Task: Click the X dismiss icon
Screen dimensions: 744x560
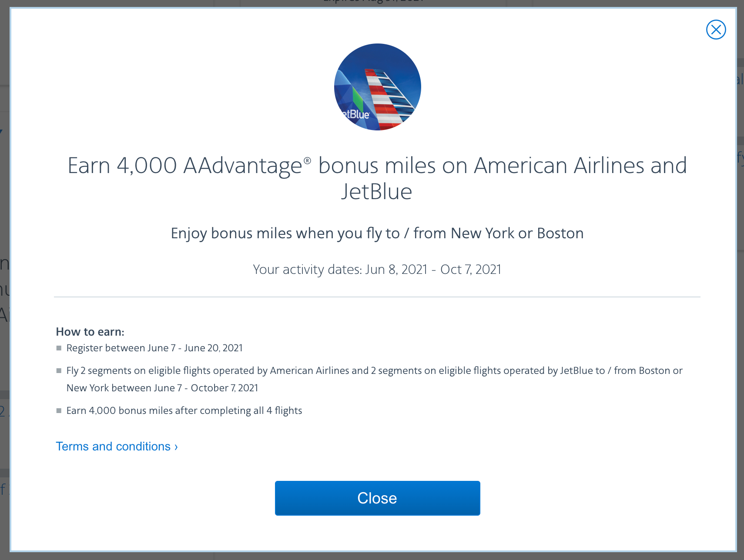Action: [716, 30]
